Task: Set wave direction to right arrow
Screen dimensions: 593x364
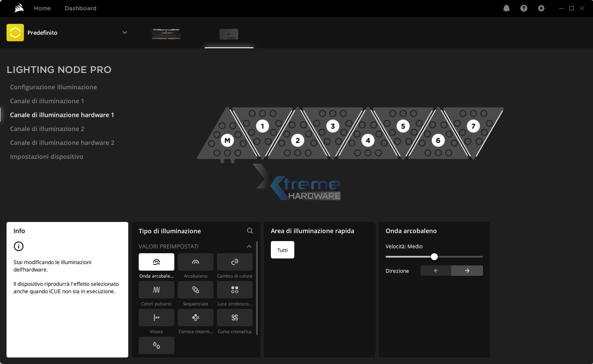Action: [467, 271]
